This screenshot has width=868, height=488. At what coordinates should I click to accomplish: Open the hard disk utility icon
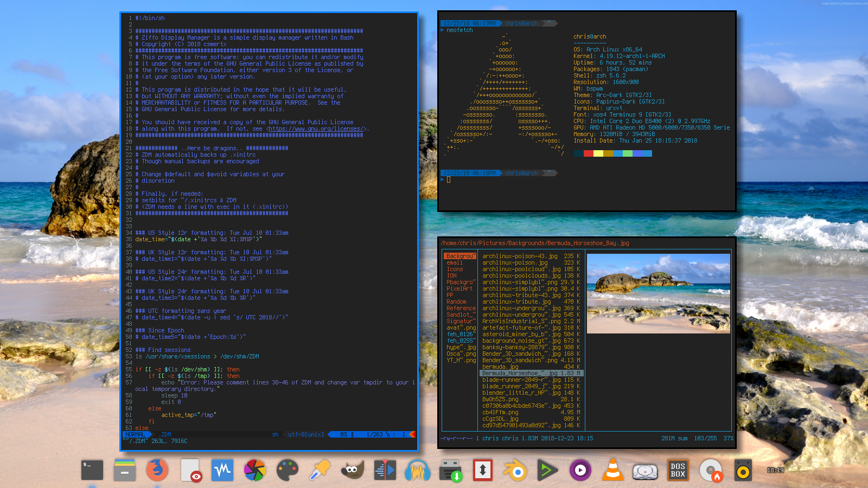(x=646, y=471)
